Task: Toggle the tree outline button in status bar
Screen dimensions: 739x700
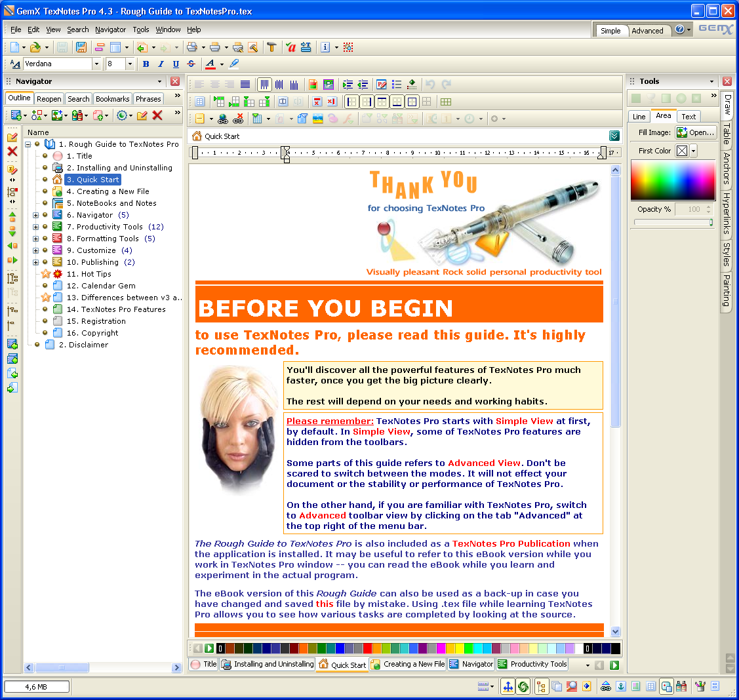Action: (542, 686)
